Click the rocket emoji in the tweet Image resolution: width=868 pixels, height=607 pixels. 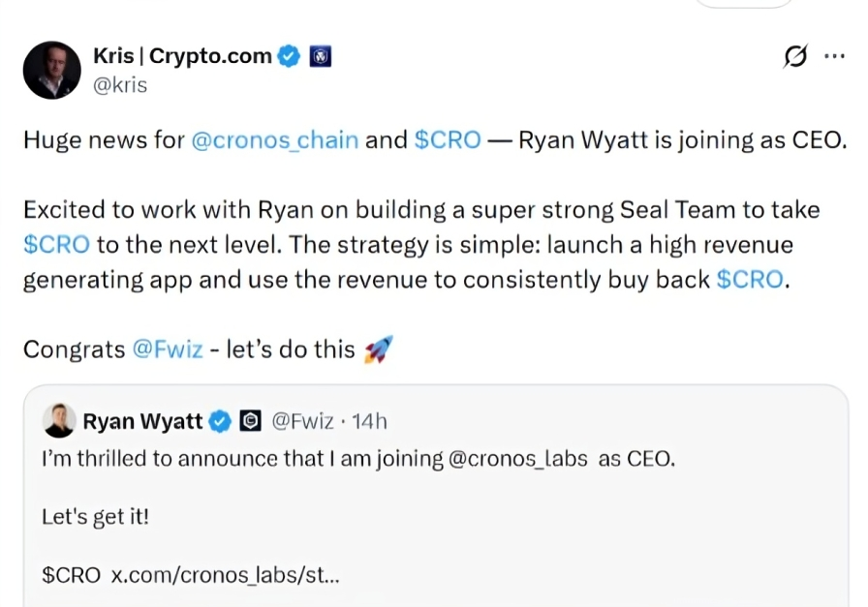[380, 348]
